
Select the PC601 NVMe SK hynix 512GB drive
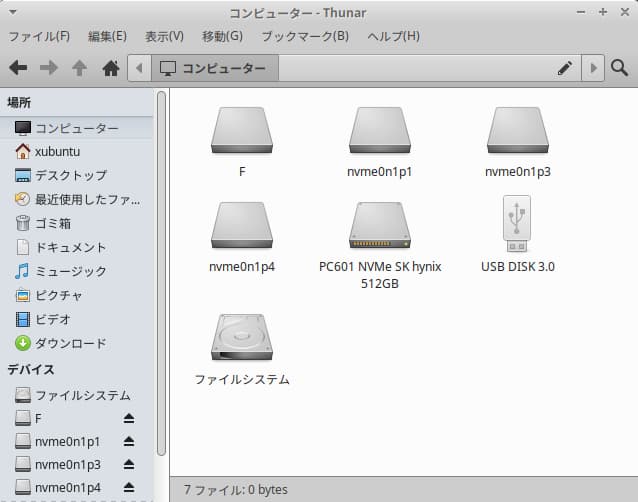(380, 225)
